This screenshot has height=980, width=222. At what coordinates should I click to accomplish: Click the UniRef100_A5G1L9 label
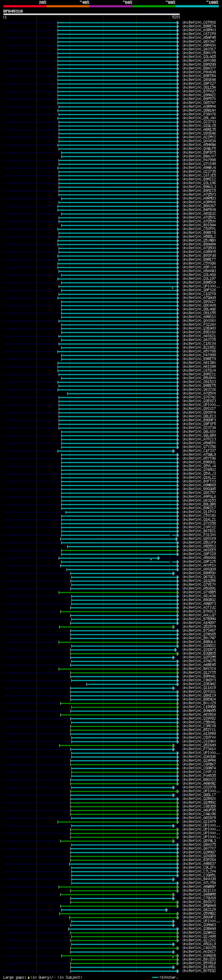(x=199, y=944)
